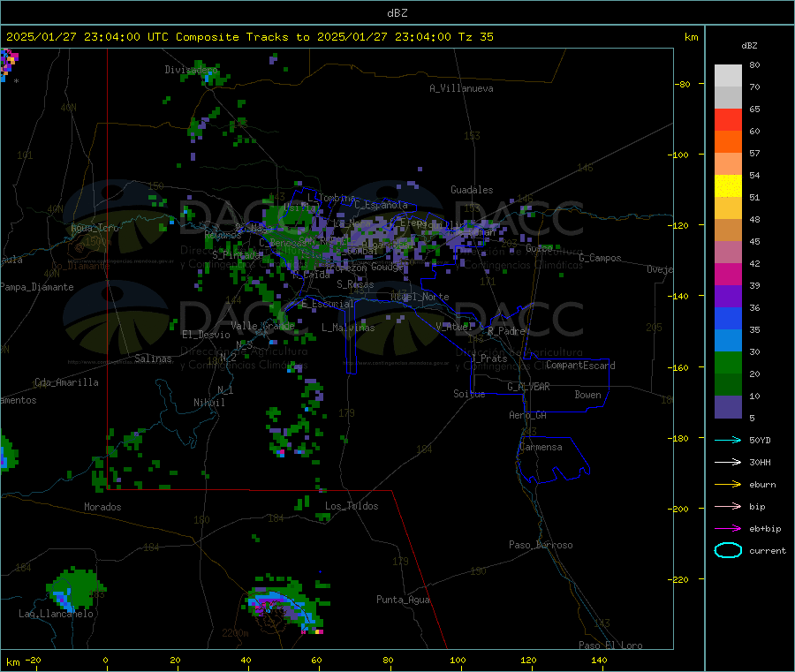795x672 pixels.
Task: Click the J_Prats map label
Action: [x=488, y=359]
